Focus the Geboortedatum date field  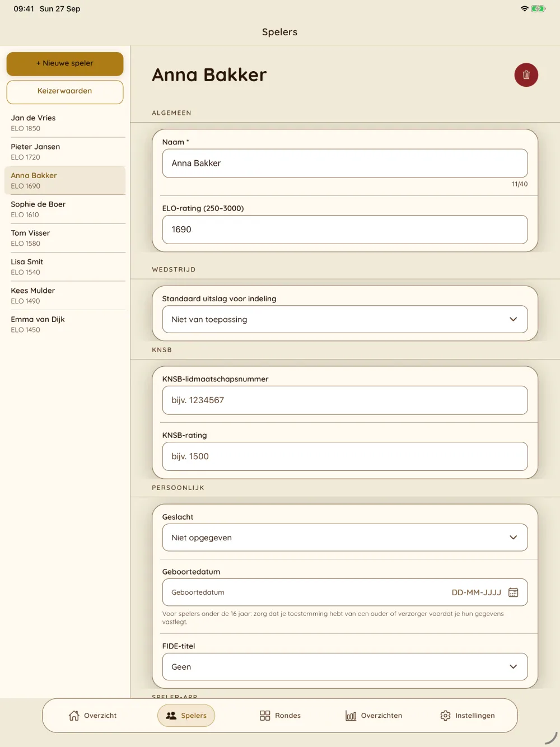tap(345, 592)
